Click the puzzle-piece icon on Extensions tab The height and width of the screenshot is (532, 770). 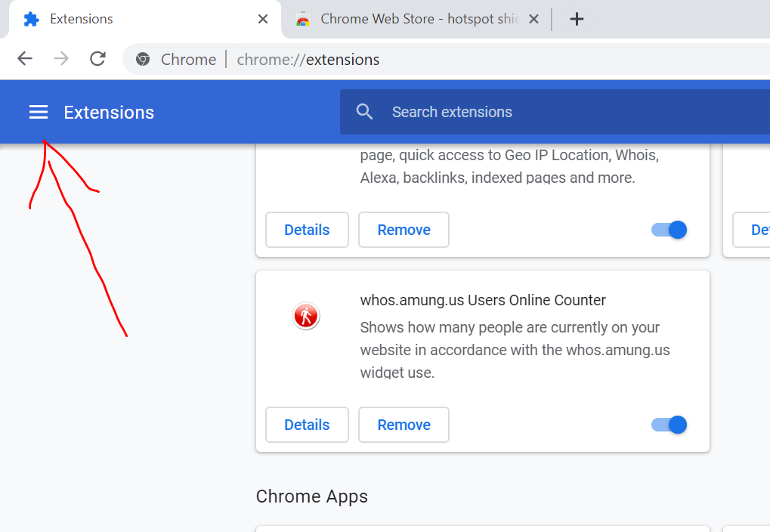(32, 19)
